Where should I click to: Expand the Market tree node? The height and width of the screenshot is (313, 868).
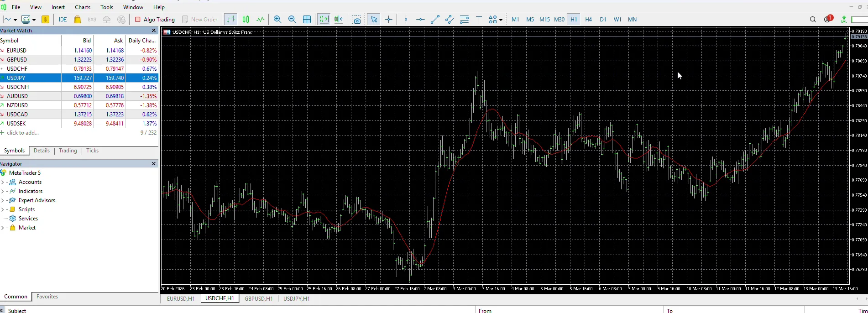coord(3,228)
